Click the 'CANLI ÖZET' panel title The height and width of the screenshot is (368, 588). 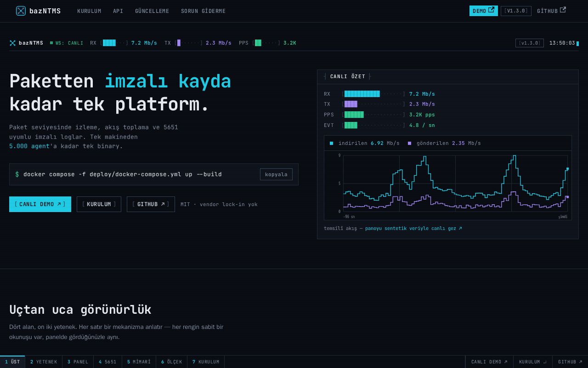click(x=348, y=76)
